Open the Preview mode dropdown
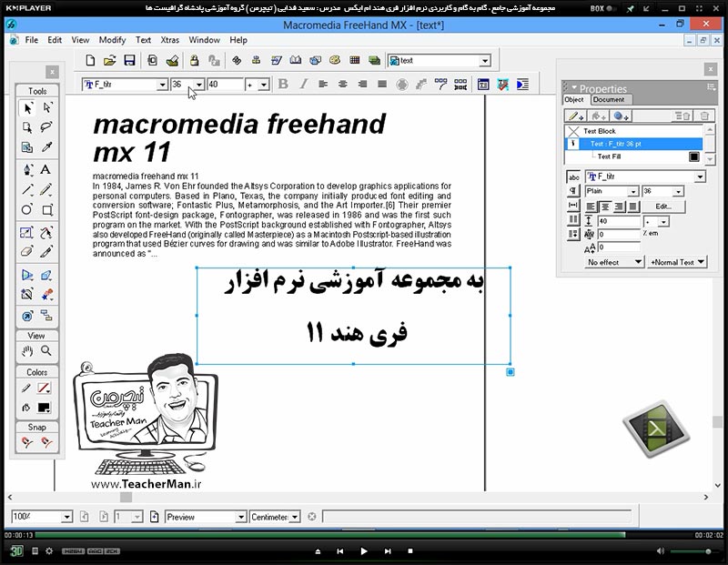The width and height of the screenshot is (728, 565). 240,517
